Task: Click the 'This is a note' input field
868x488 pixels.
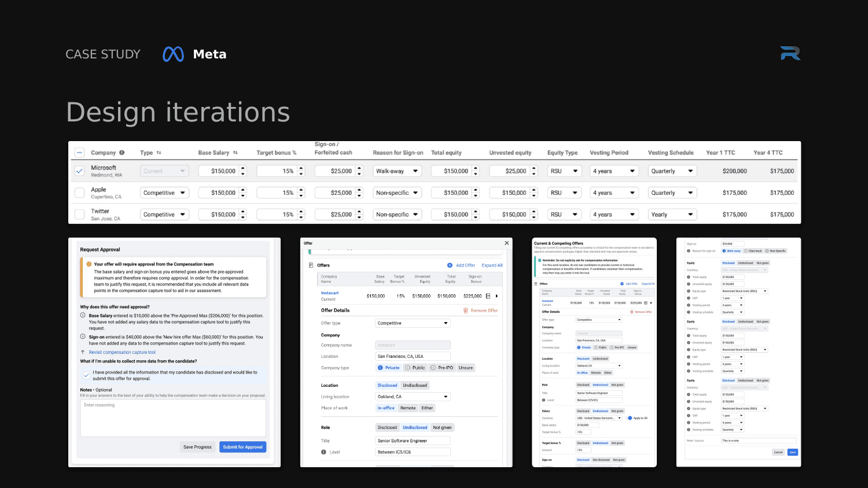Action: pos(759,441)
